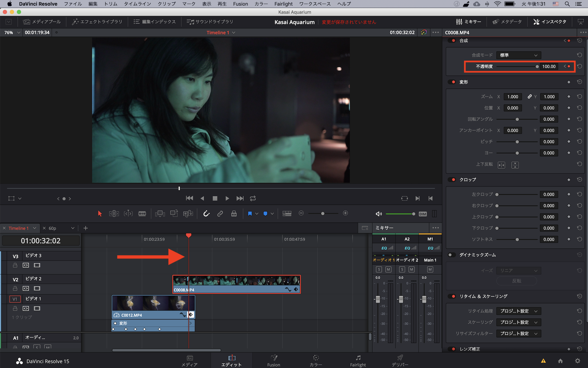Skip to the first frame button
The height and width of the screenshot is (368, 588).
(189, 198)
